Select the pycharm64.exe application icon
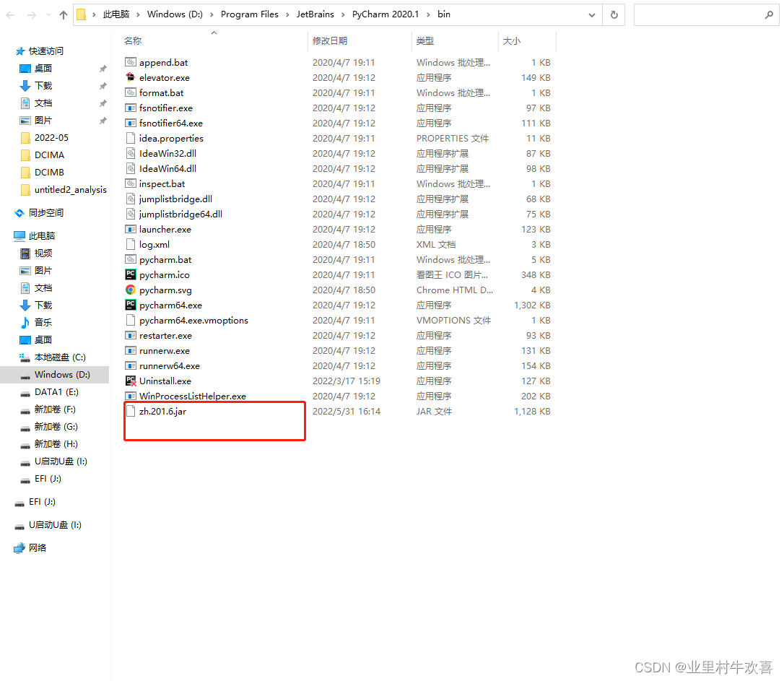 (131, 305)
